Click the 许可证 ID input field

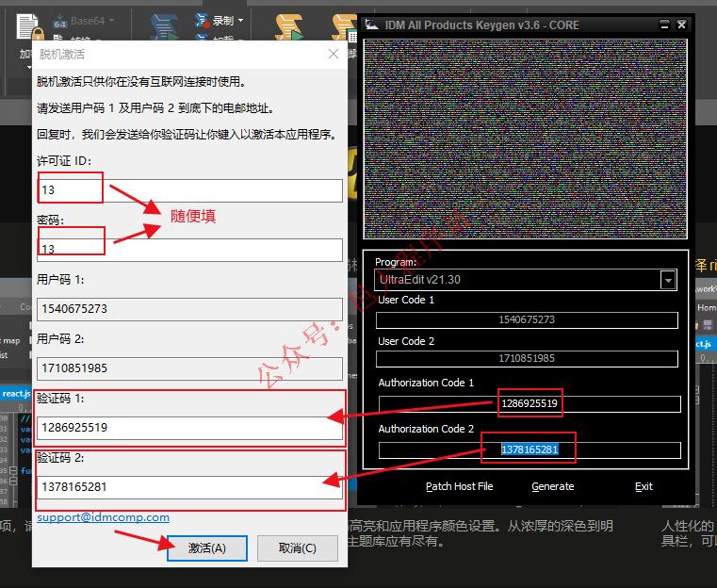(x=189, y=190)
